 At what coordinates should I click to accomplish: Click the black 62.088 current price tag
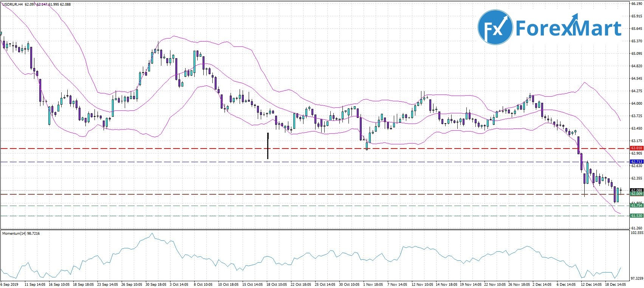click(x=636, y=190)
